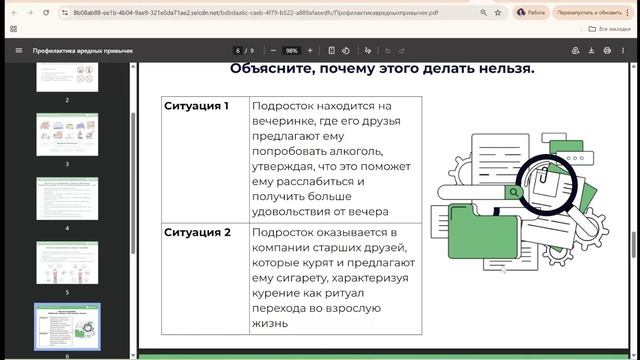Click the save to Drive icon
Screen dimensions: 640x360
[576, 51]
